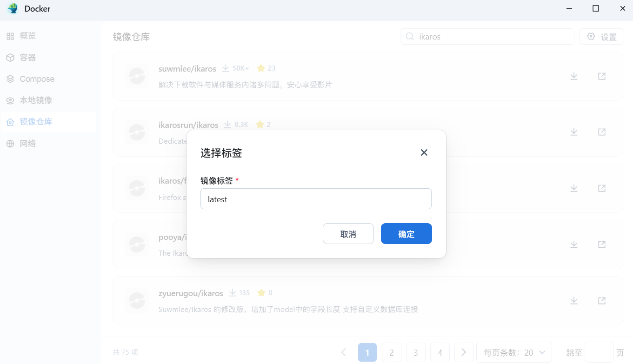Download the Firefox ikaros image row
The image size is (633, 364).
coord(574,188)
